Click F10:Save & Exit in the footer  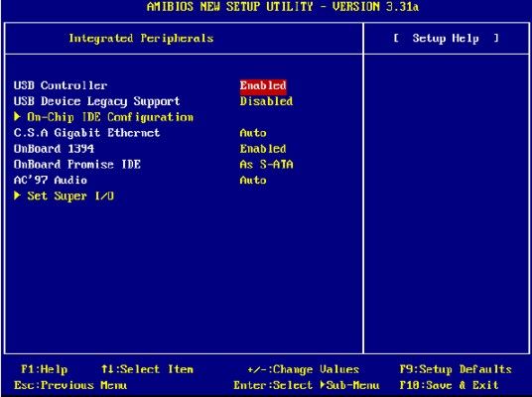[450, 385]
